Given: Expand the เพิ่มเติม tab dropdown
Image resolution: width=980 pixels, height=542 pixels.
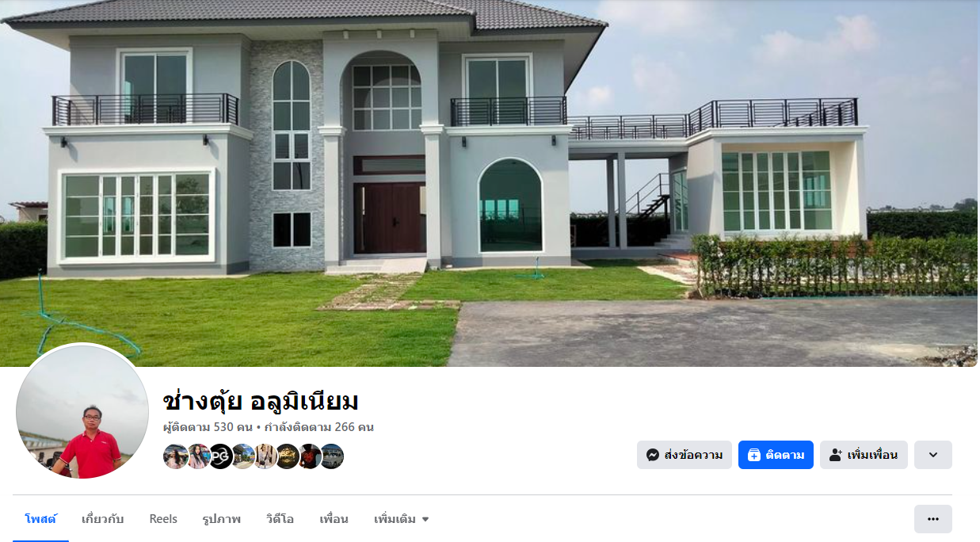Looking at the screenshot, I should [x=402, y=519].
